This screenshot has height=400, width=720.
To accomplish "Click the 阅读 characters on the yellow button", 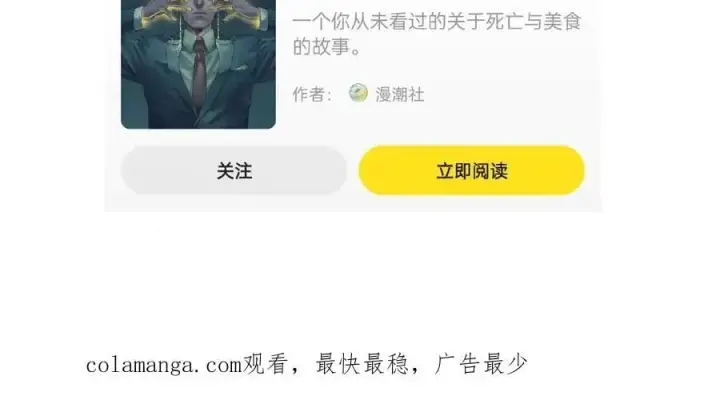I will click(490, 171).
